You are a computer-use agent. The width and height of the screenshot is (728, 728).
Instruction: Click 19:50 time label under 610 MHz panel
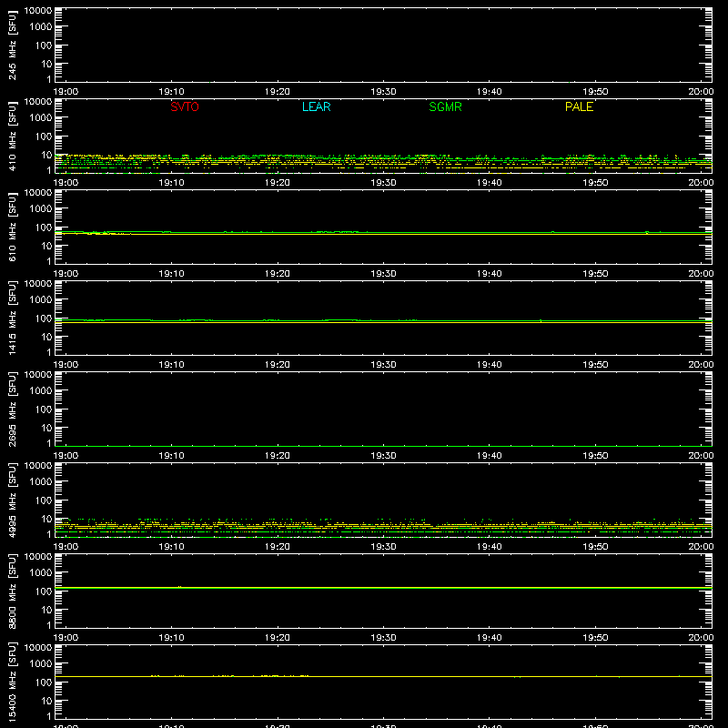pos(595,274)
